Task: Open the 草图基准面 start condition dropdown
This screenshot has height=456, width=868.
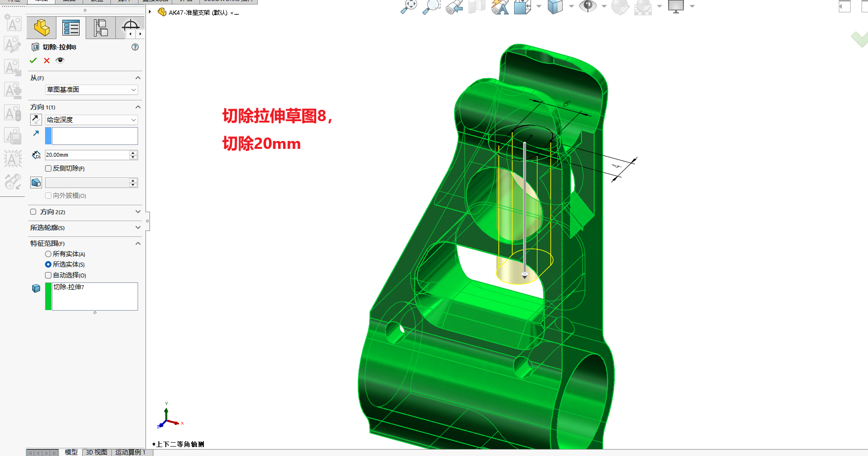Action: tap(92, 90)
